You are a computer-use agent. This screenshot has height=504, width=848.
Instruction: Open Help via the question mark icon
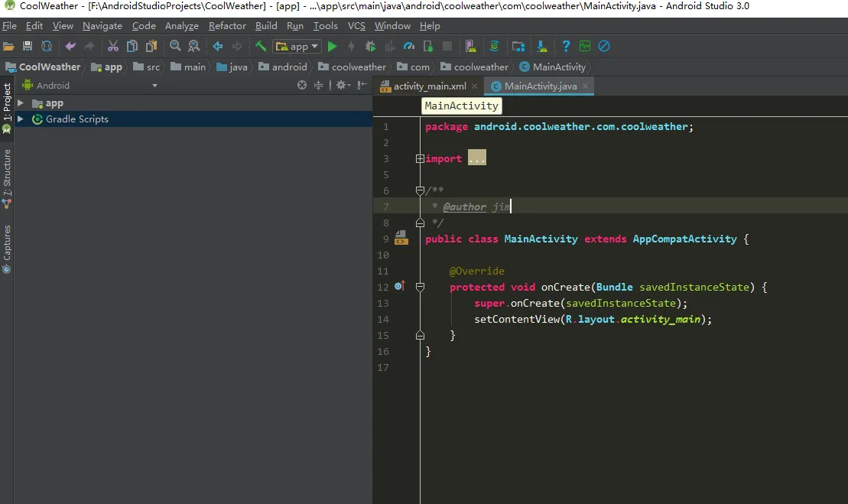click(566, 47)
